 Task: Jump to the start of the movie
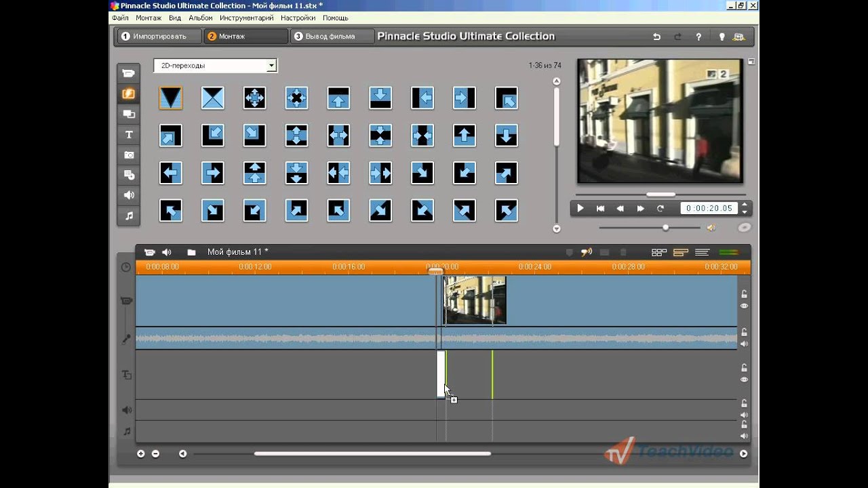[x=600, y=209]
